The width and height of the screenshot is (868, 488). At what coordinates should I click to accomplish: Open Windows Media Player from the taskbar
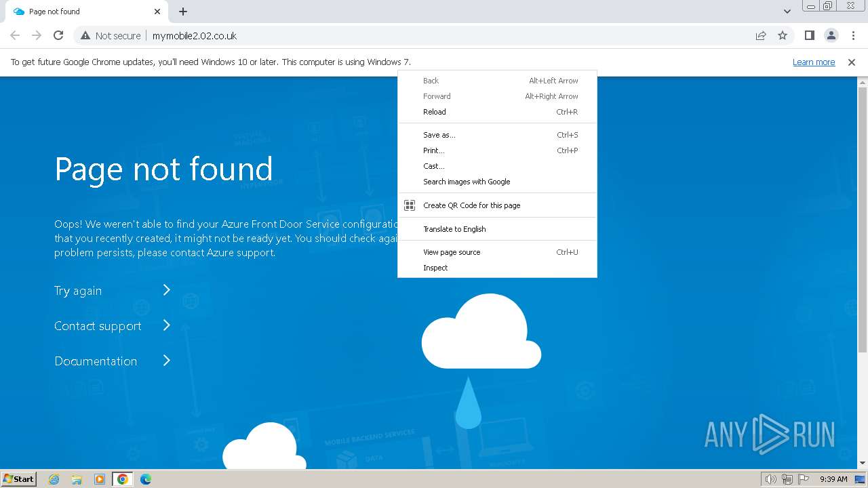tap(100, 479)
